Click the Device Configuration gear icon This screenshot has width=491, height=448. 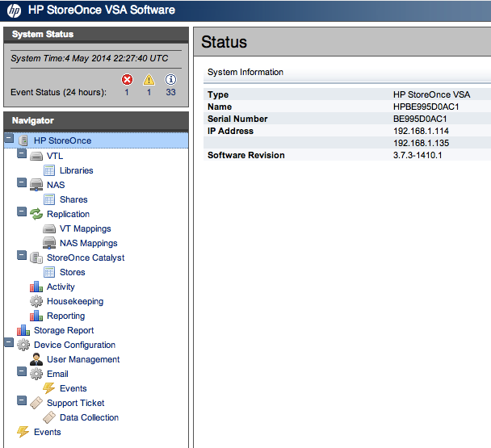click(23, 345)
